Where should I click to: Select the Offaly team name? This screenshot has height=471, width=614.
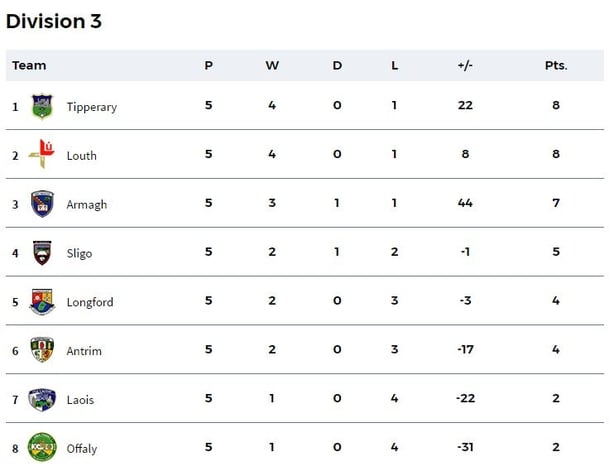coord(82,449)
